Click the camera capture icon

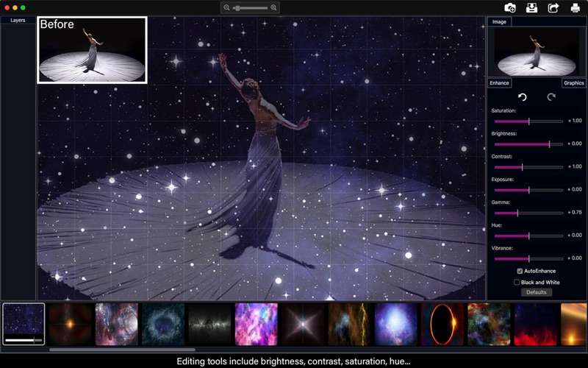(x=509, y=7)
